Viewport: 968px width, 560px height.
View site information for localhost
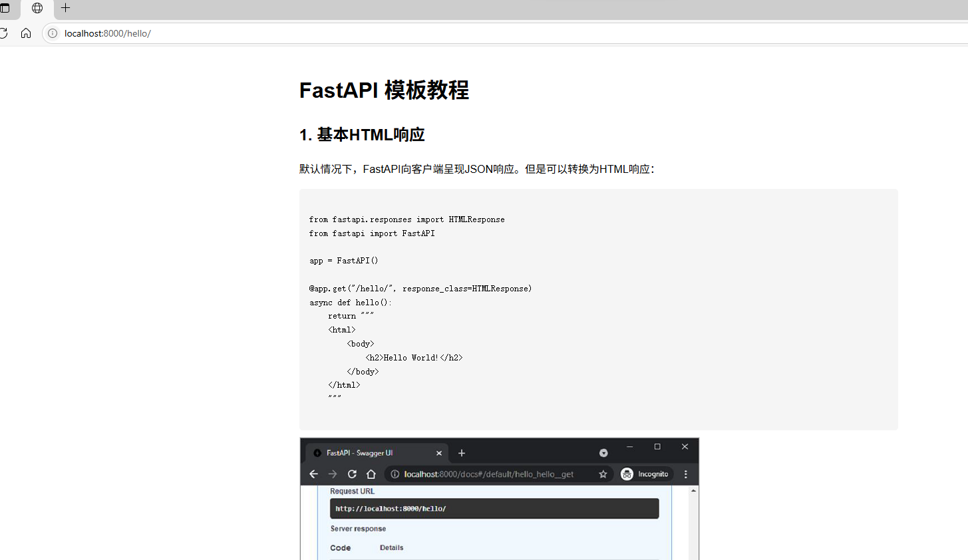[x=53, y=33]
